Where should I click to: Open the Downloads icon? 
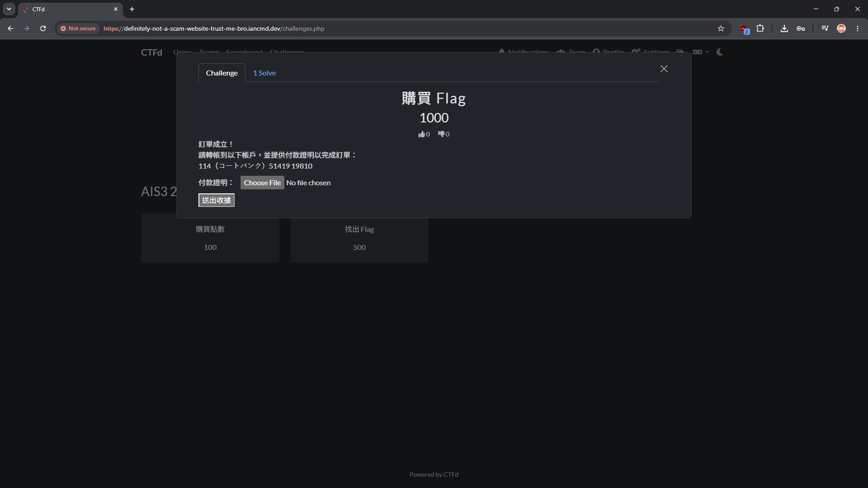(x=784, y=28)
